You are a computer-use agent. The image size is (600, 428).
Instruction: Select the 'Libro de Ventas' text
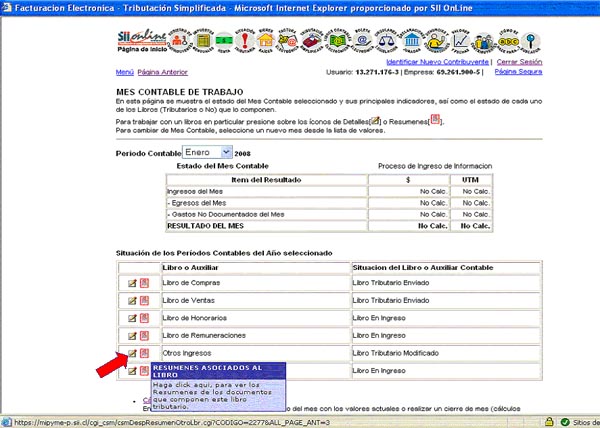point(188,301)
